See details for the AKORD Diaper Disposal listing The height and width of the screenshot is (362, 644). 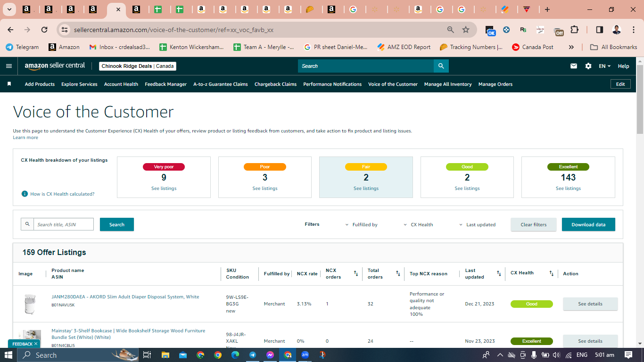[x=590, y=304]
